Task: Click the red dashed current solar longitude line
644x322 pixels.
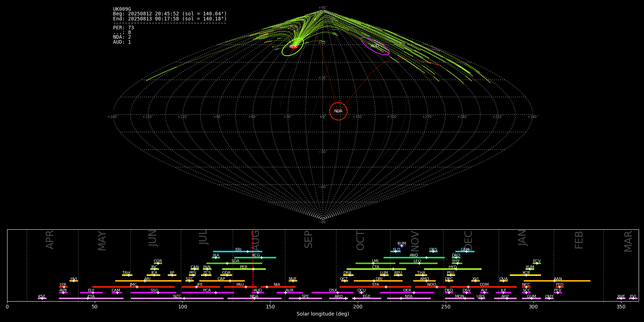Action: tap(253, 265)
